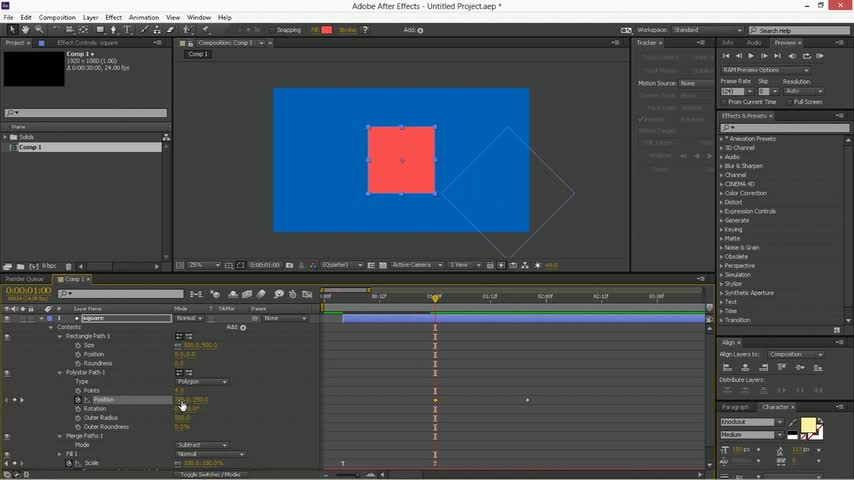Expand the Animation Presets category

pos(722,139)
